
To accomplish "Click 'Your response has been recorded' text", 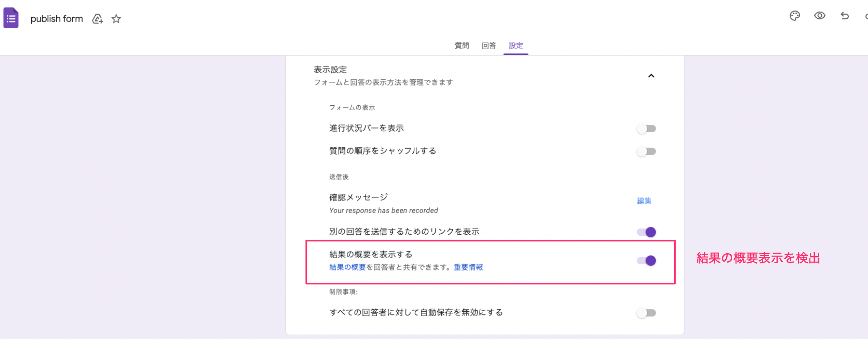I will pos(383,210).
